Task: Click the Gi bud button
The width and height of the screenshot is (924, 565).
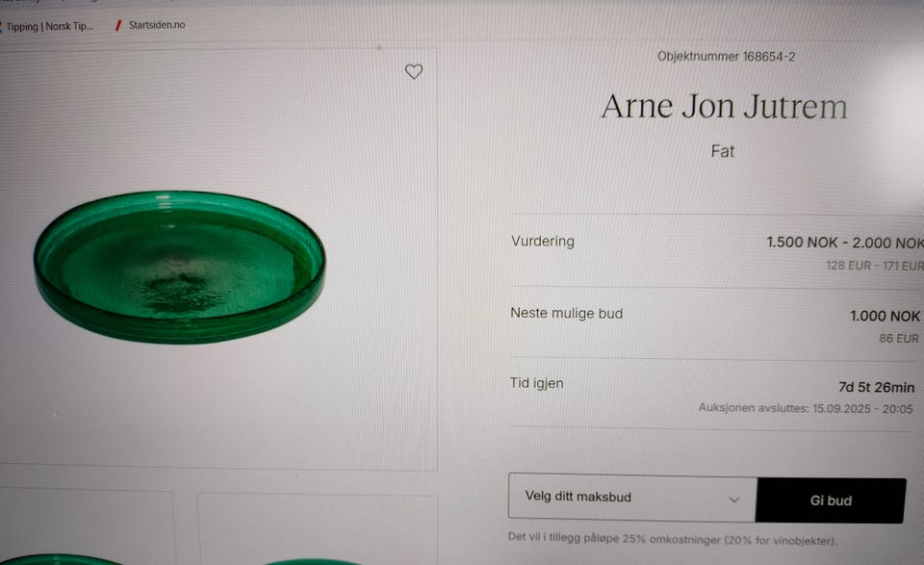Action: [831, 501]
